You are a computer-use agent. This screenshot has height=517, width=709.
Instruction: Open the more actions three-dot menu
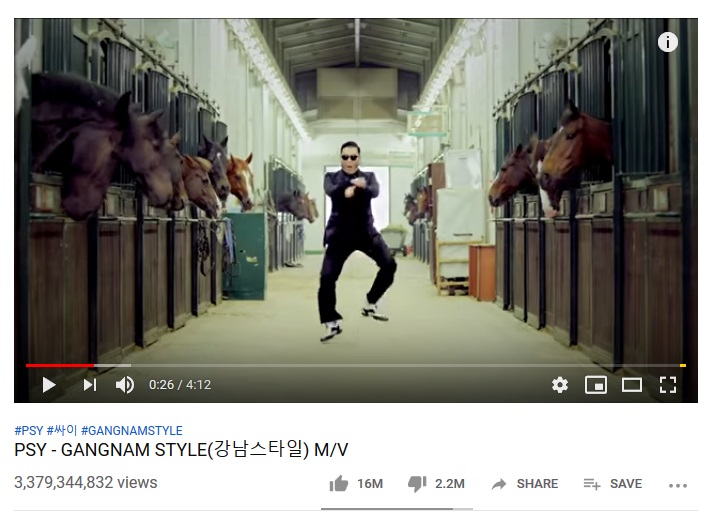click(x=678, y=485)
